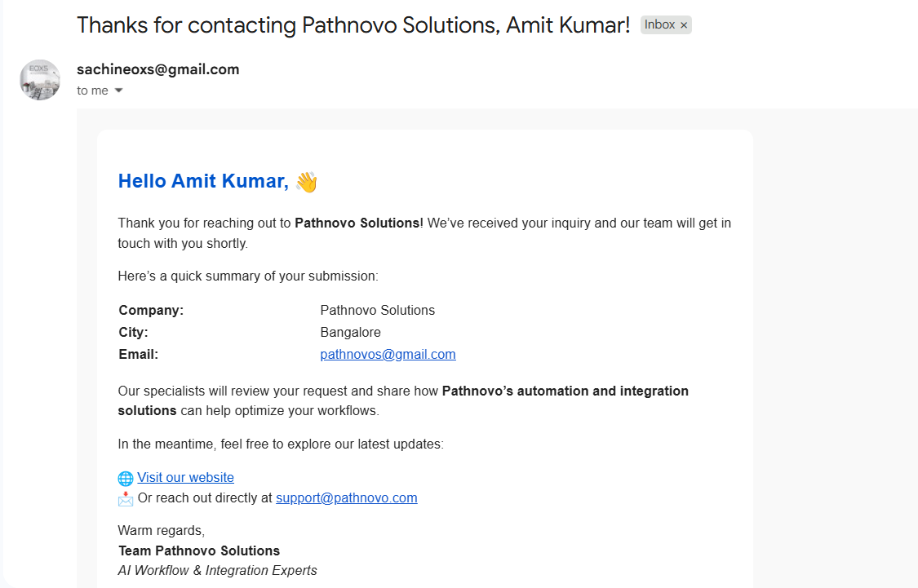
Task: Click the Inbox label tag text
Action: [x=659, y=25]
